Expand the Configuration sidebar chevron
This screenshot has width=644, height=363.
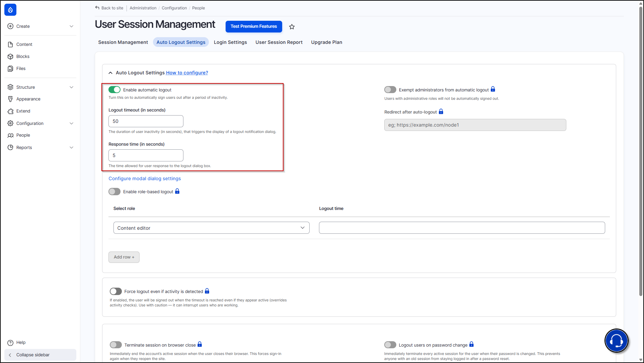click(x=71, y=123)
